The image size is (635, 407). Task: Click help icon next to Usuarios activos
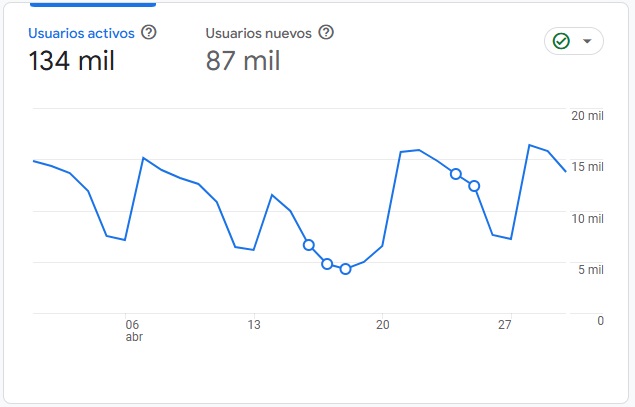click(149, 32)
